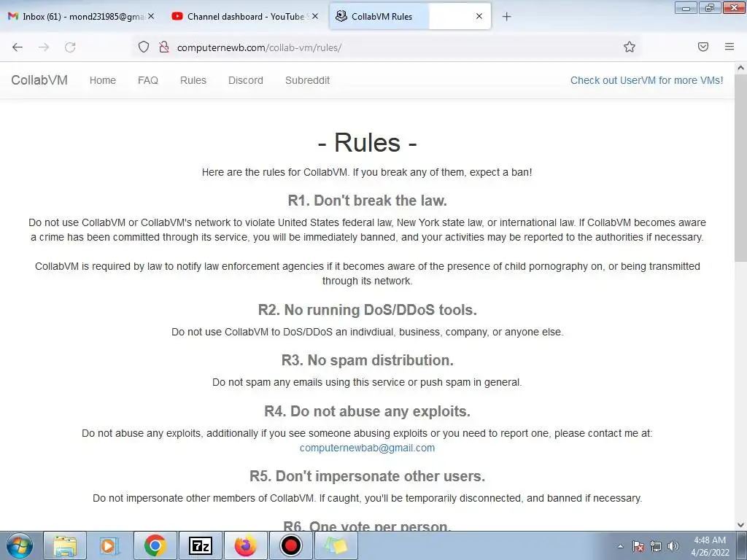747x560 pixels.
Task: Click the forward navigation arrow
Action: 44,47
